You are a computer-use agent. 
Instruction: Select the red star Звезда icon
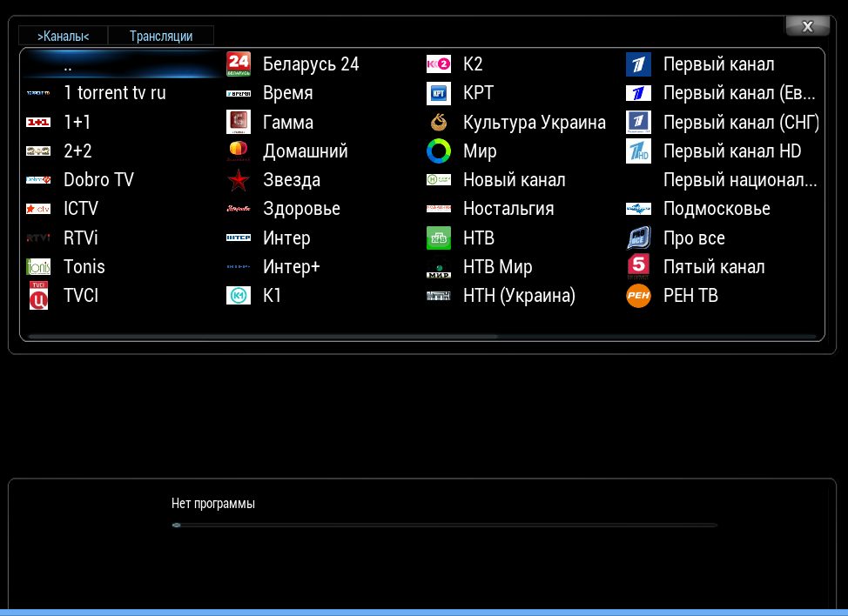(239, 180)
